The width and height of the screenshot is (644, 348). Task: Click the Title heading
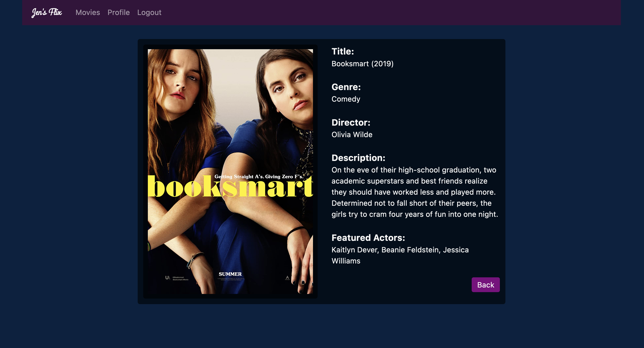(x=343, y=51)
